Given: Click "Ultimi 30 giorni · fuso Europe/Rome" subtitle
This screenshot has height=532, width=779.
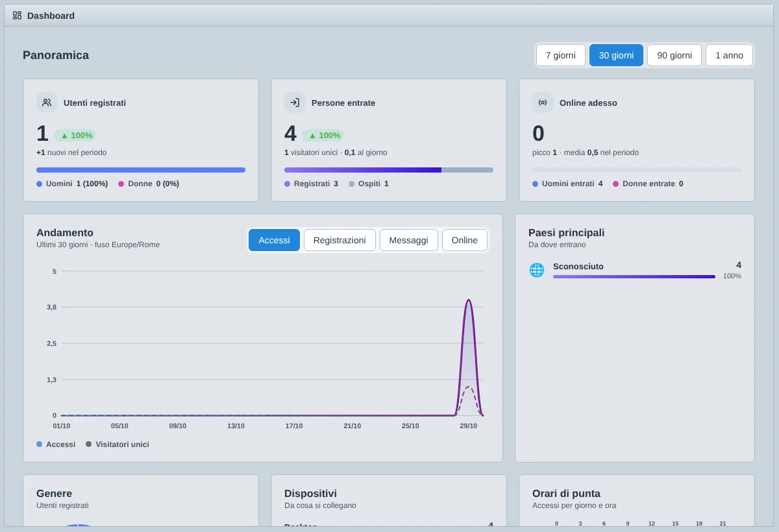Looking at the screenshot, I should [98, 245].
